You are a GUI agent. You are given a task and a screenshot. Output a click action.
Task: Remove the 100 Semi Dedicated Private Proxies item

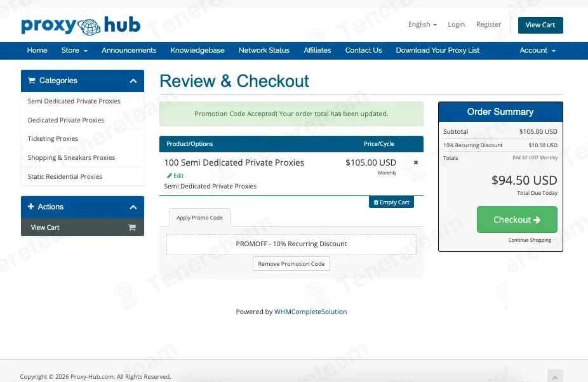[415, 162]
